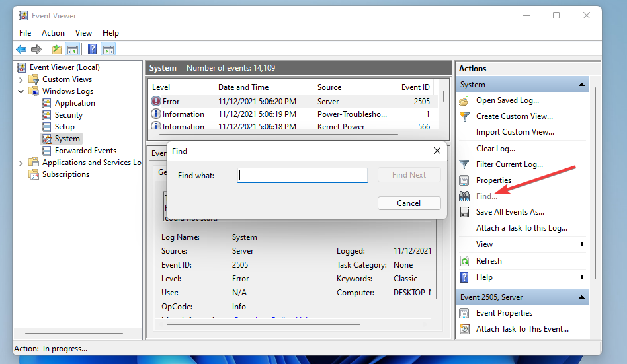Click Import Custom View action
The image size is (627, 364).
click(515, 132)
